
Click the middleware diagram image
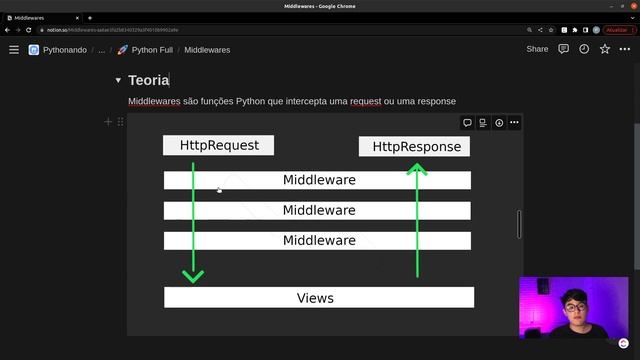pos(324,224)
